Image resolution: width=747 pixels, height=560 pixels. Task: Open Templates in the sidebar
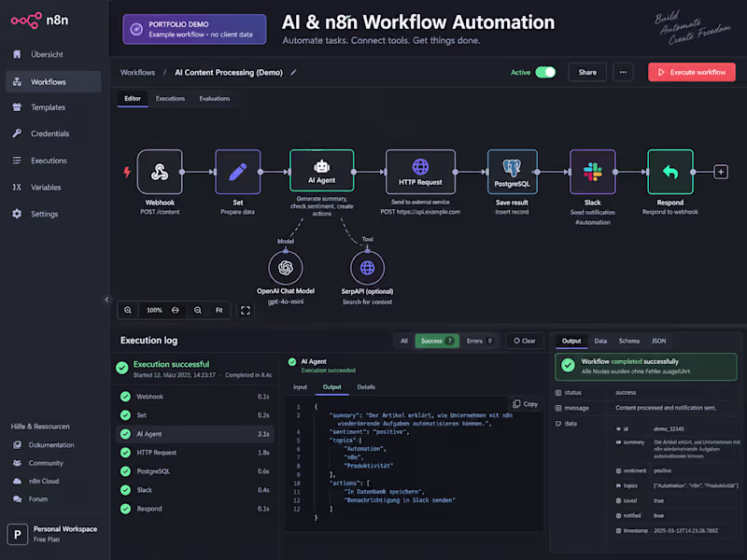53,107
